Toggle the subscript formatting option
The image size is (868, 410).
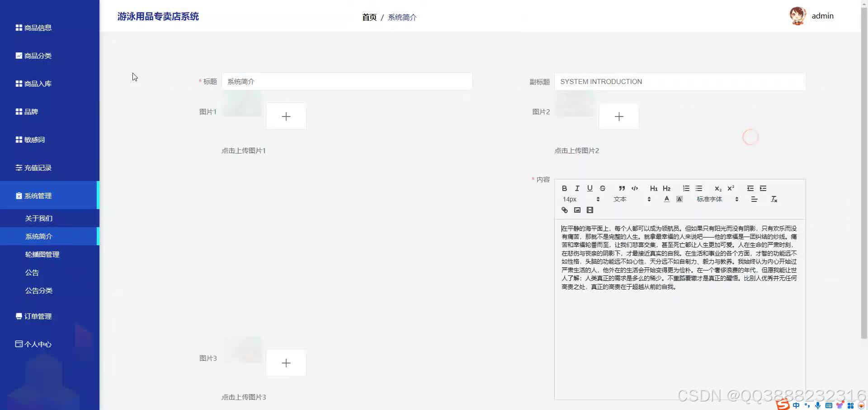click(718, 188)
